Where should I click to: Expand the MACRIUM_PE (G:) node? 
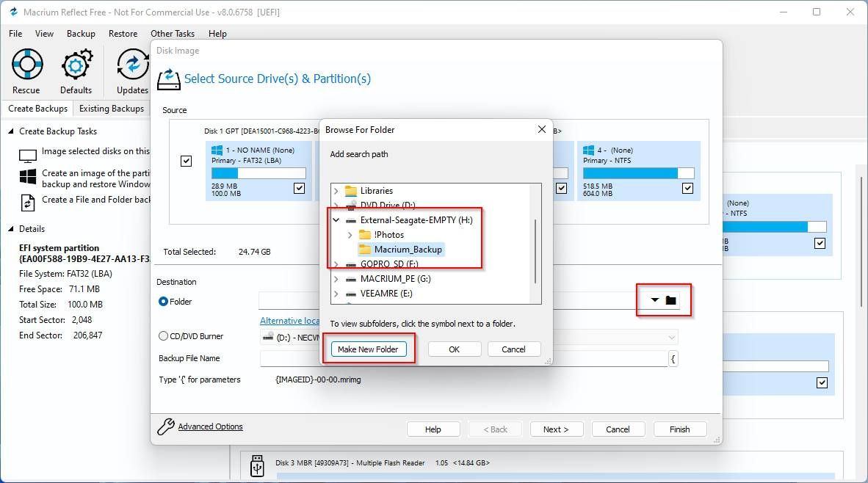pos(336,279)
